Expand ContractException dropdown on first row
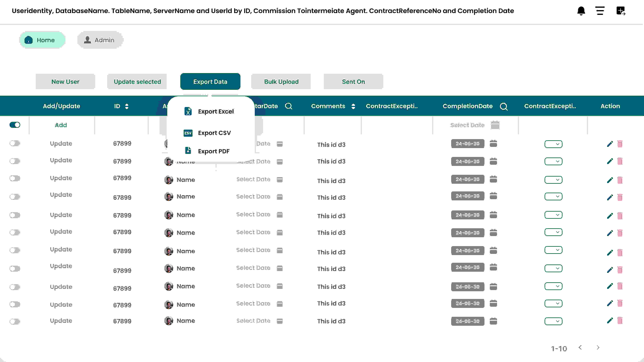The width and height of the screenshot is (644, 362). coord(553,144)
